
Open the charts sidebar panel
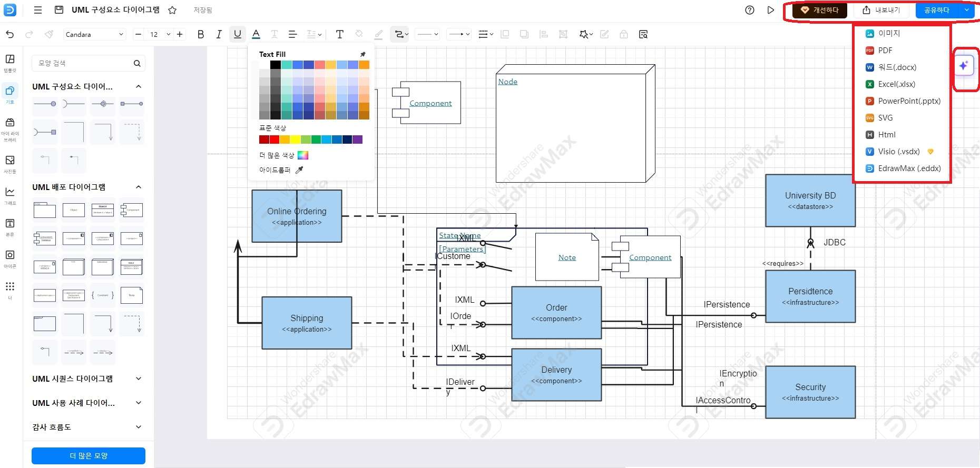pos(10,195)
